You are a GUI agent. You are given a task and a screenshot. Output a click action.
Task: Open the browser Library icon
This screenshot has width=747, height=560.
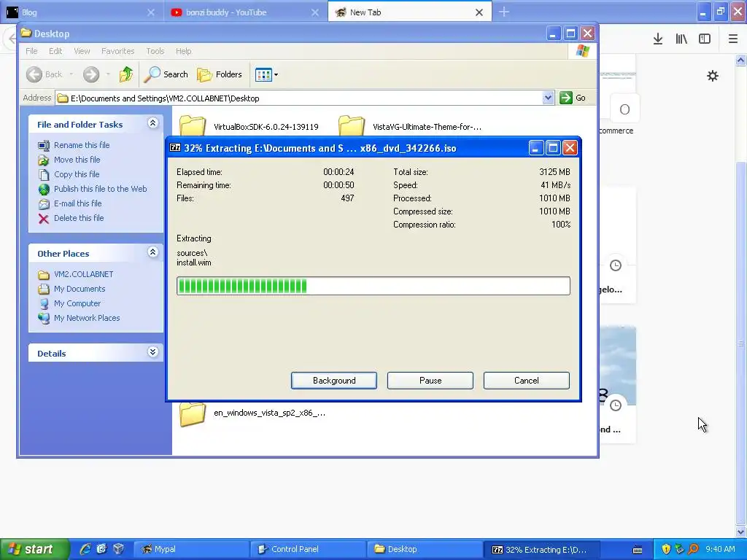681,39
